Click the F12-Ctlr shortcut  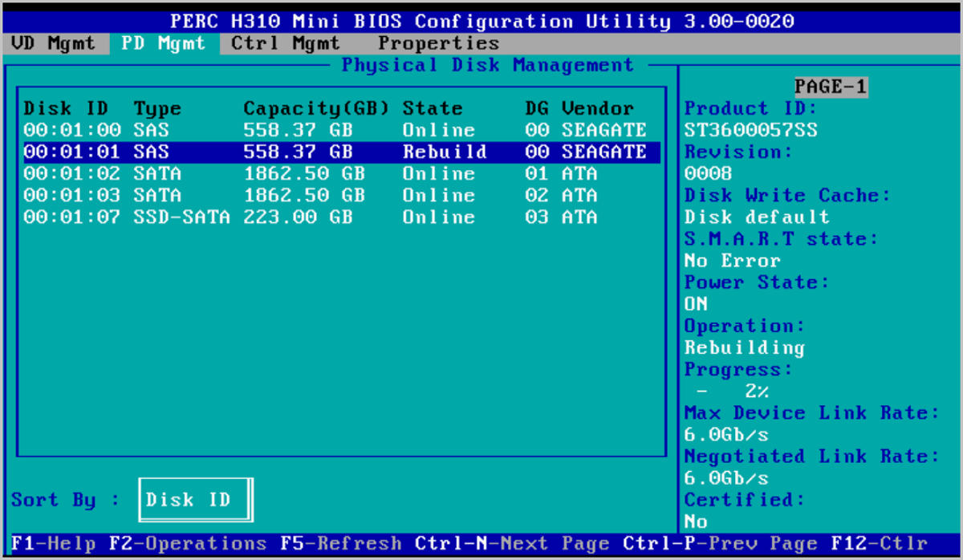(879, 543)
